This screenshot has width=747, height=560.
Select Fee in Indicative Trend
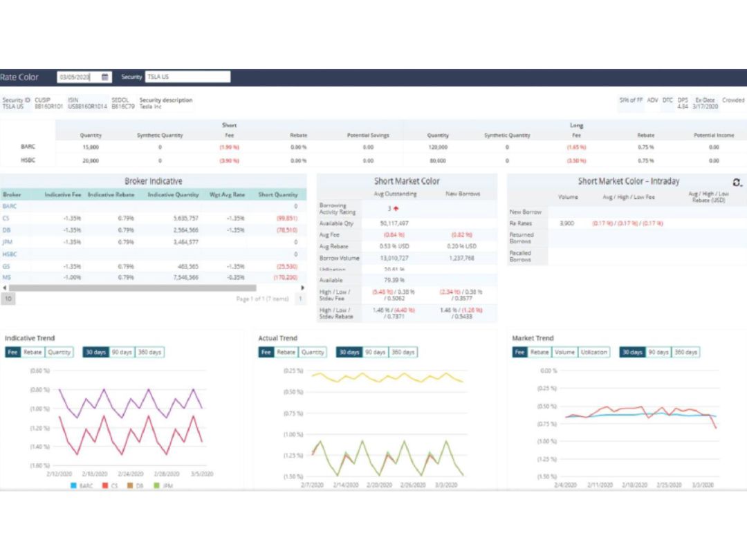[12, 353]
